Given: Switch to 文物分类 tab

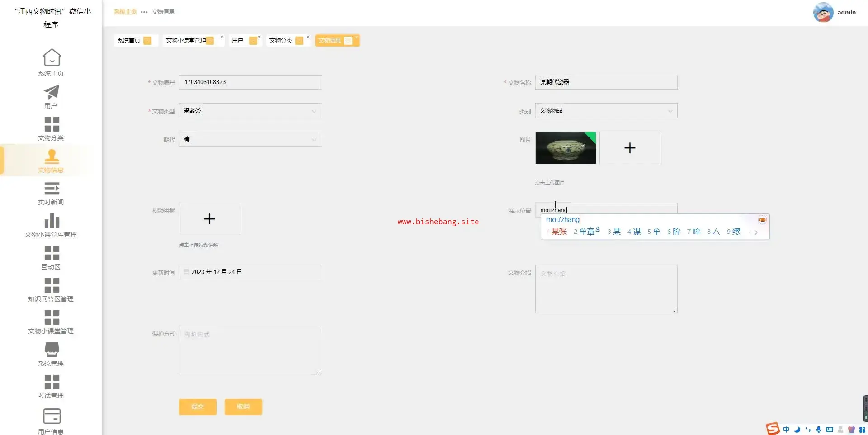Looking at the screenshot, I should pyautogui.click(x=288, y=41).
